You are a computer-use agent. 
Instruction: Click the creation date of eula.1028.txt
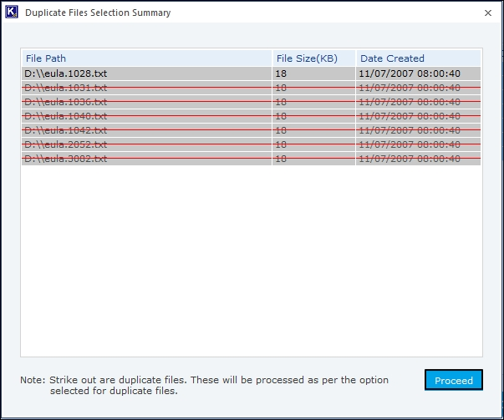point(418,73)
